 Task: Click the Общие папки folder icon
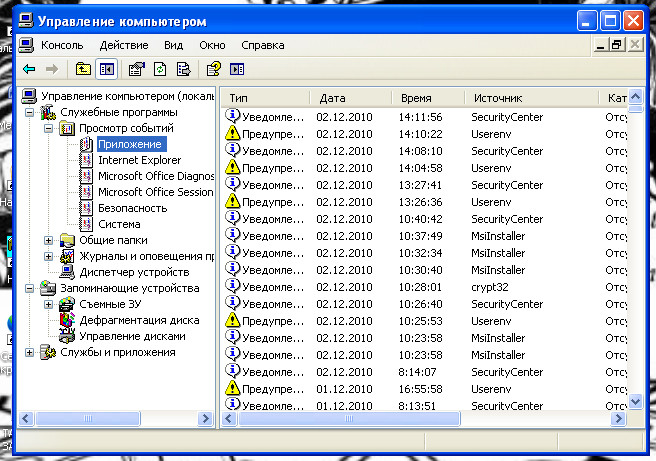click(67, 241)
